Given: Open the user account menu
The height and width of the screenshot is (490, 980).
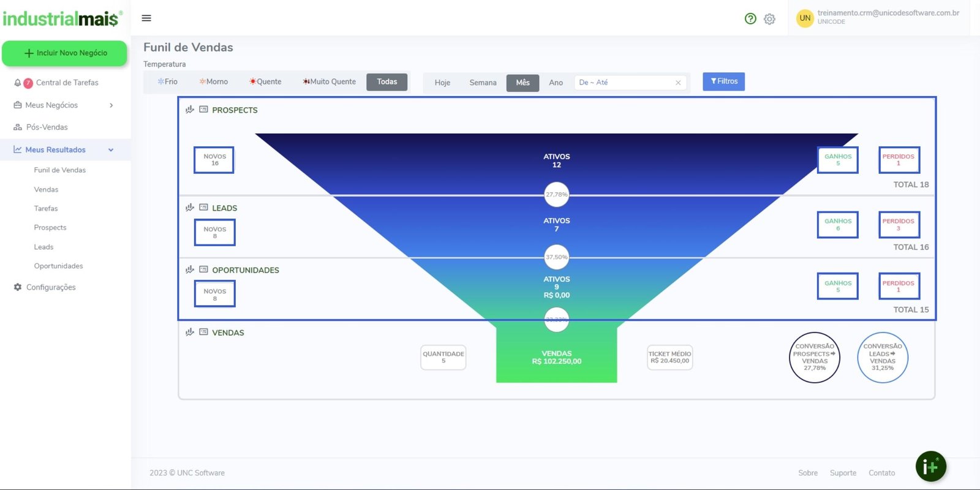Looking at the screenshot, I should 879,17.
